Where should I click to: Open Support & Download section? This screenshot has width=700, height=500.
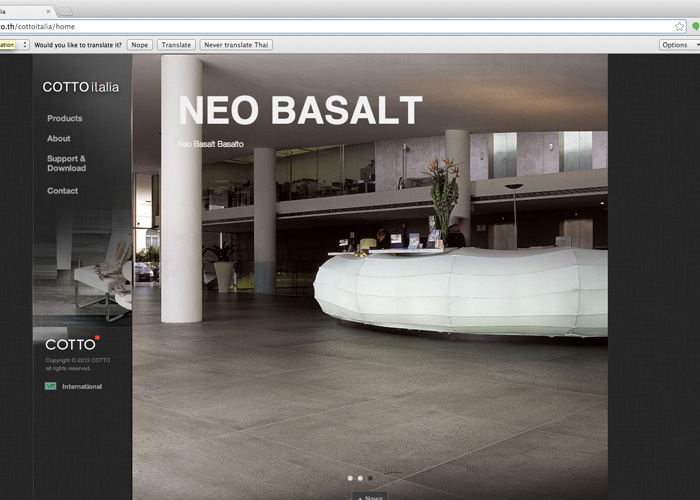coord(67,163)
